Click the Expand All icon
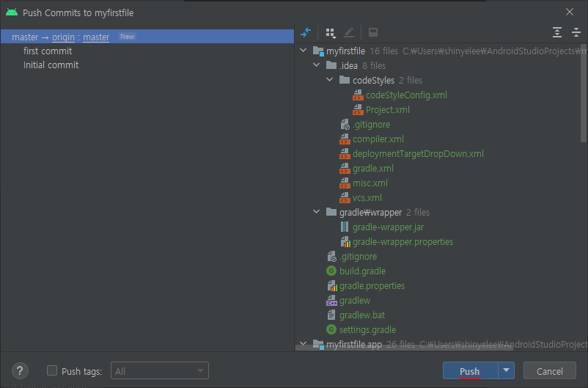Viewport: 588px width, 388px height. pos(557,33)
